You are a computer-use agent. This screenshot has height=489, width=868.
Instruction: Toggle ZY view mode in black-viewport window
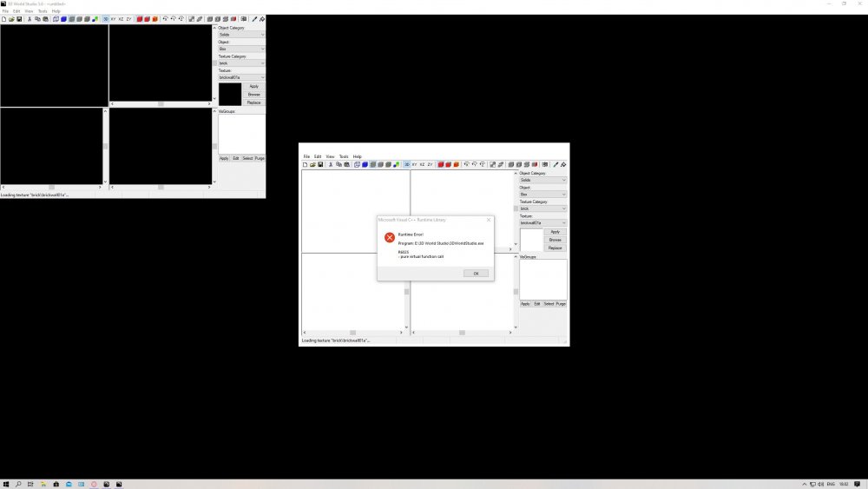coord(129,19)
